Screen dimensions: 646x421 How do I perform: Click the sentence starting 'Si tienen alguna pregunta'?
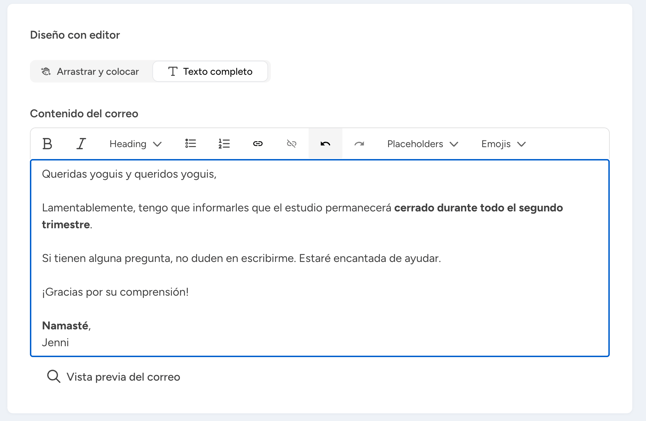240,258
